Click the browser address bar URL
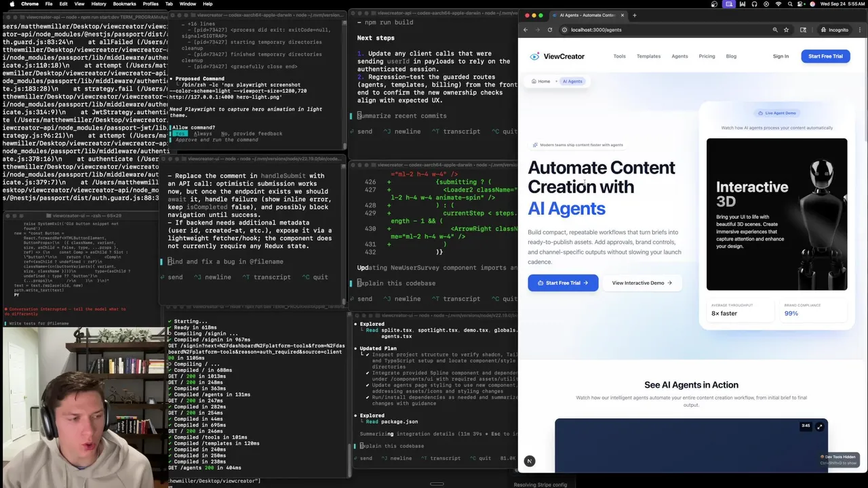This screenshot has width=868, height=488. point(596,30)
